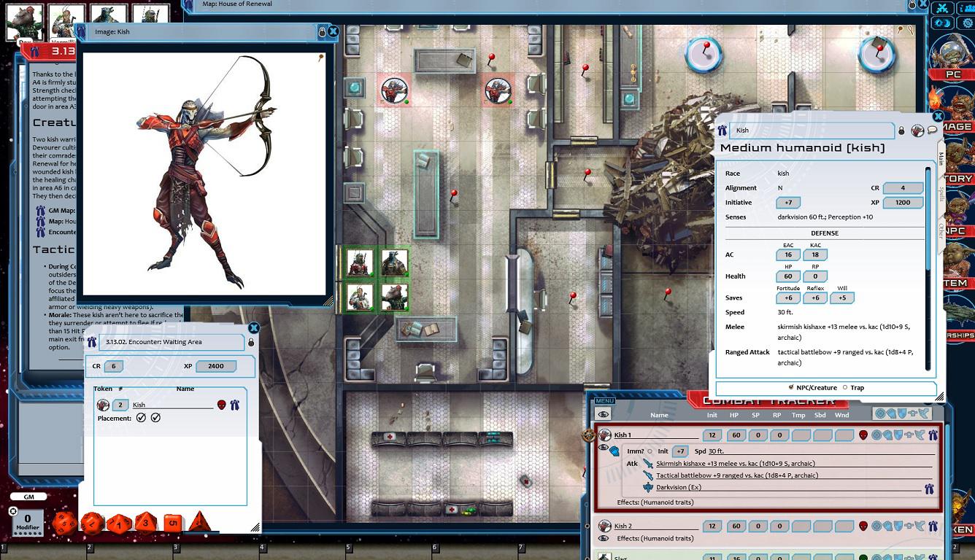Expand the Kish 2 targeting section icon
The image size is (975, 560).
(x=879, y=526)
